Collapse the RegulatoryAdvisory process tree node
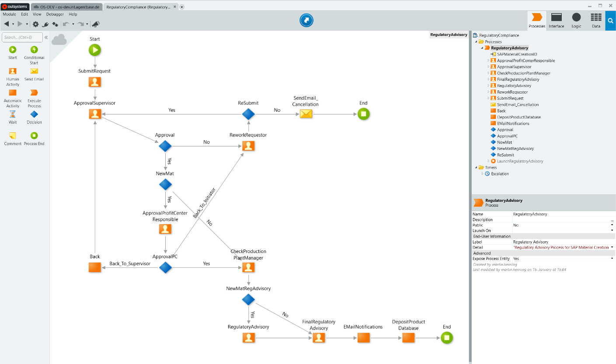The width and height of the screenshot is (616, 364). (x=481, y=48)
